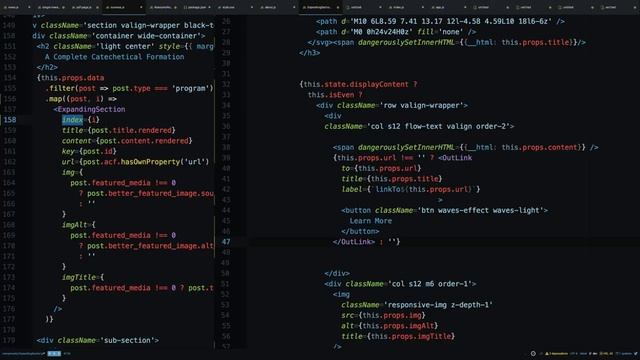Screen dimensions: 640x360
Task: Click the "fill='none'" path line
Action: pyautogui.click(x=396, y=31)
